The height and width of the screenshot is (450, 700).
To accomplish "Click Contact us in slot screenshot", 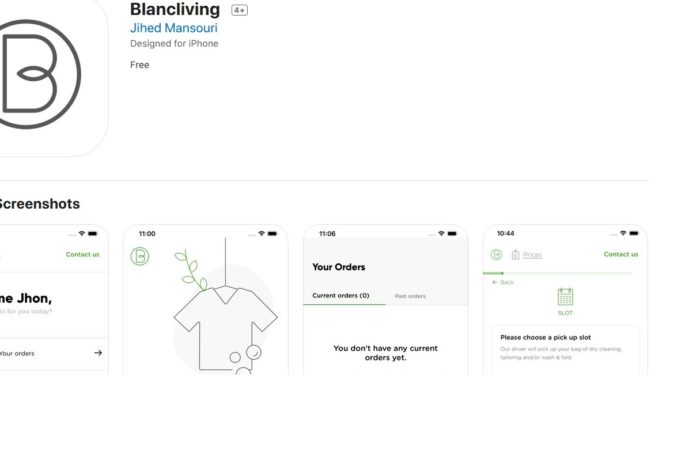I will tap(620, 254).
